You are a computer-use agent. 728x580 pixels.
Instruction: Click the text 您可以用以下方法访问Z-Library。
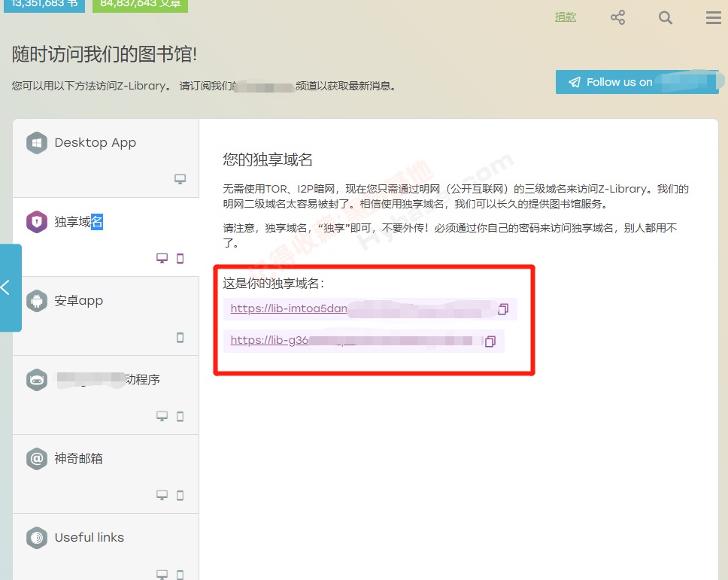tap(91, 86)
